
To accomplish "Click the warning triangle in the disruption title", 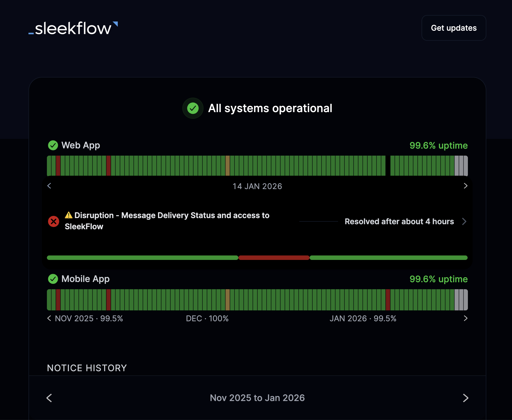I will coord(69,215).
